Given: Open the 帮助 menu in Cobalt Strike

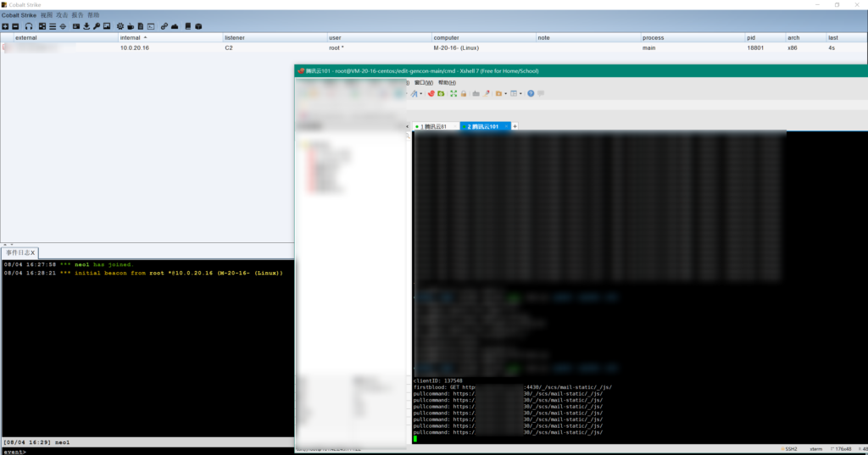Looking at the screenshot, I should pyautogui.click(x=93, y=15).
